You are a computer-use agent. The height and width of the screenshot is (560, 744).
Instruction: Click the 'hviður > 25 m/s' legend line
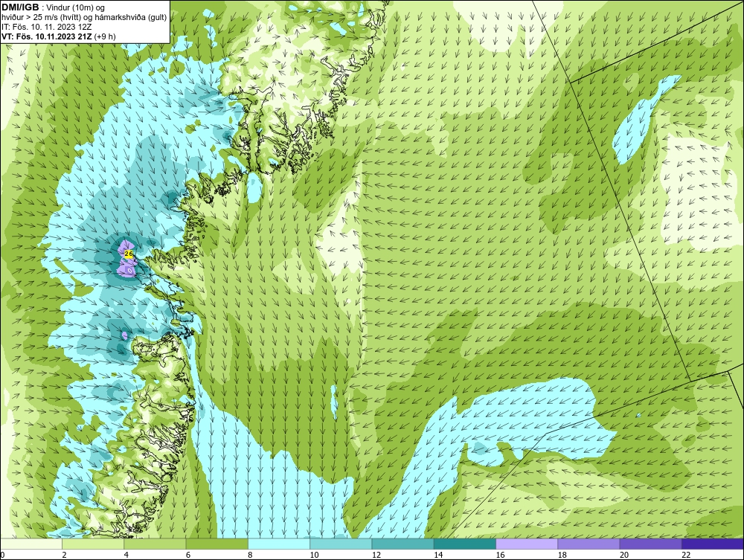point(84,18)
